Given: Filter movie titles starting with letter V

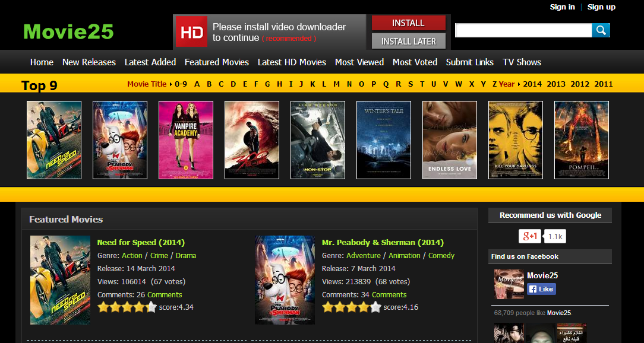Looking at the screenshot, I should pos(446,84).
